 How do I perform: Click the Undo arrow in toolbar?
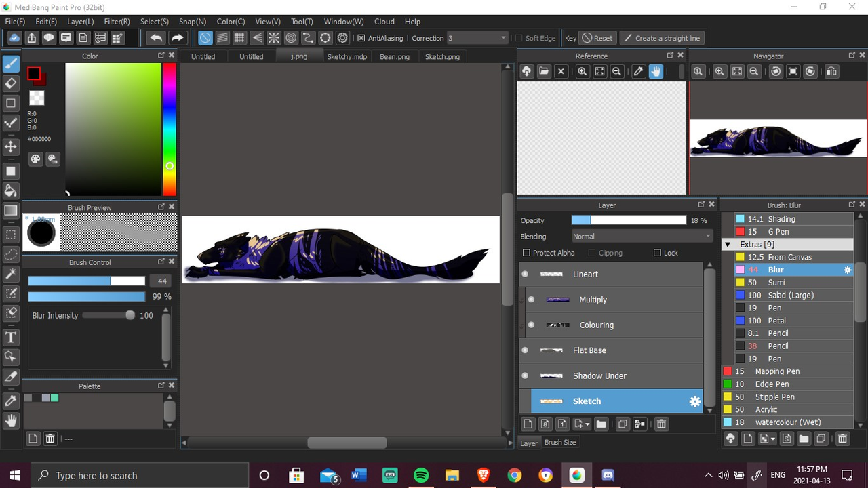click(x=156, y=38)
